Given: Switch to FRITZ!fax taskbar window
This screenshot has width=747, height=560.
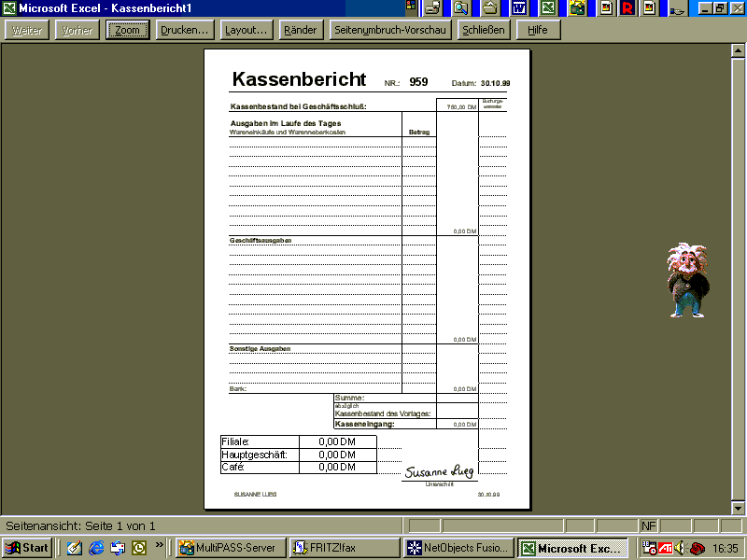Looking at the screenshot, I should (345, 548).
